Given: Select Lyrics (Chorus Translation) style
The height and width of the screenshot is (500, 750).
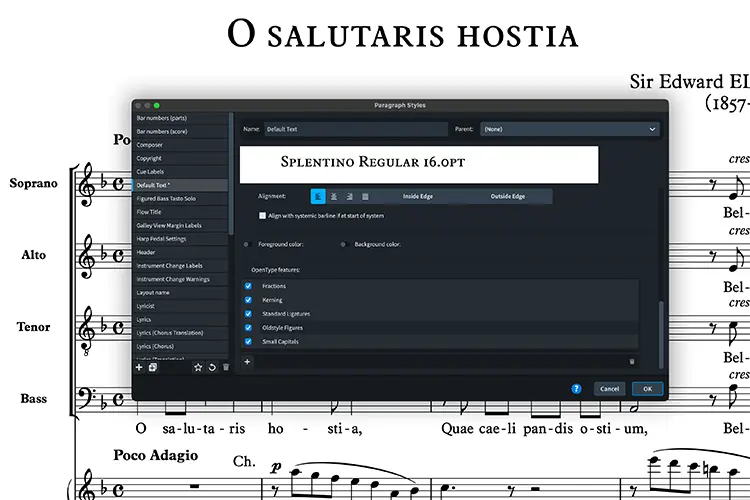Looking at the screenshot, I should pyautogui.click(x=180, y=333).
